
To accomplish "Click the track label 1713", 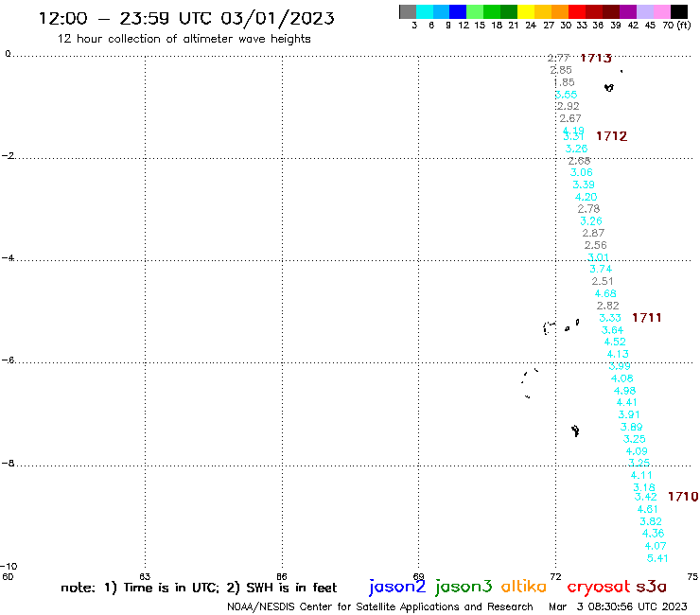I will pyautogui.click(x=596, y=58).
